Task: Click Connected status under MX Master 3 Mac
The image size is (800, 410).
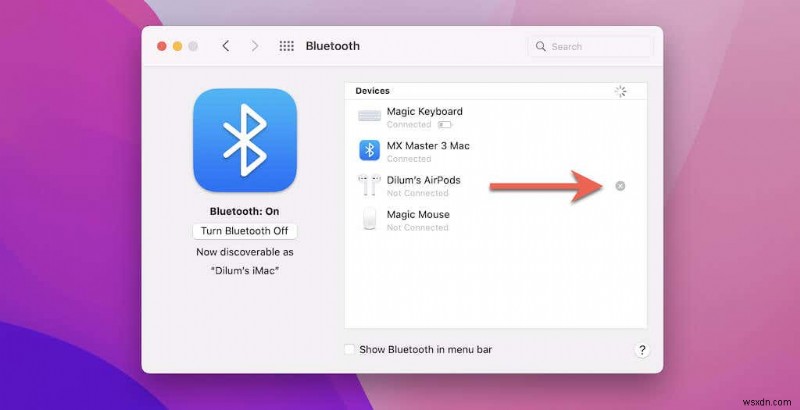Action: point(409,159)
